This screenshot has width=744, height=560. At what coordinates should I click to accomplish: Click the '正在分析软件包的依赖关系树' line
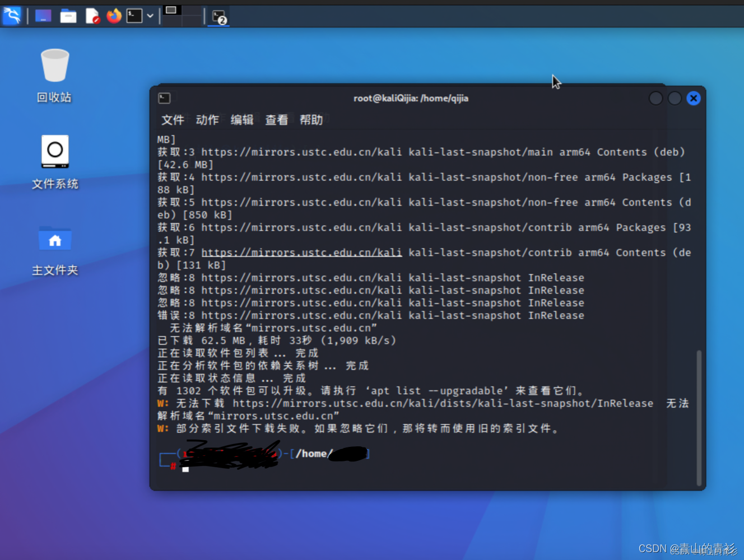[x=263, y=366]
